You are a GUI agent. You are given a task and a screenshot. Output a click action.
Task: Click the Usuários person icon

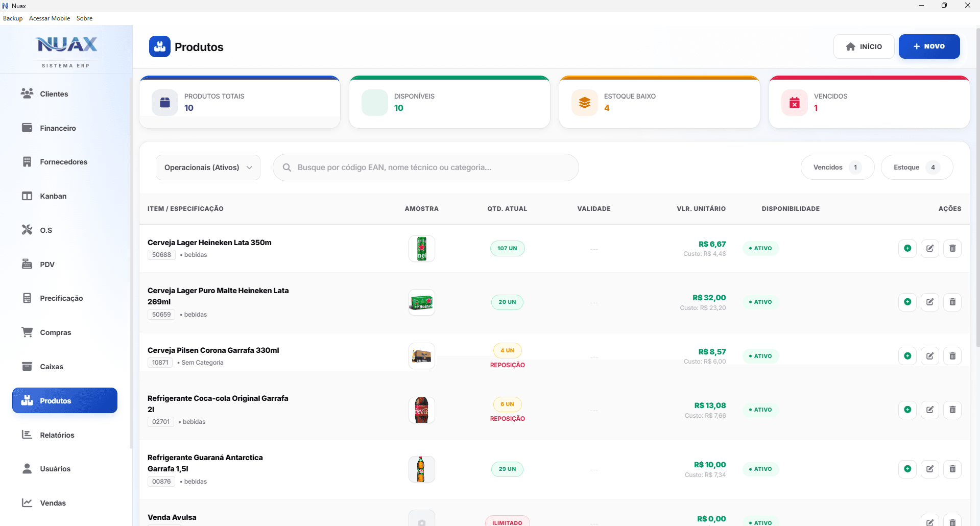27,468
